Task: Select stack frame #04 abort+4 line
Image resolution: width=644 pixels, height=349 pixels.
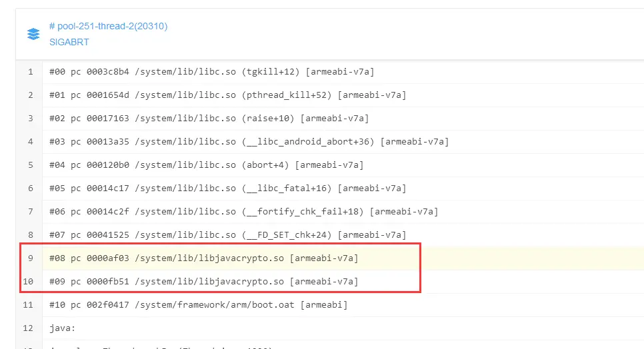Action: (206, 165)
